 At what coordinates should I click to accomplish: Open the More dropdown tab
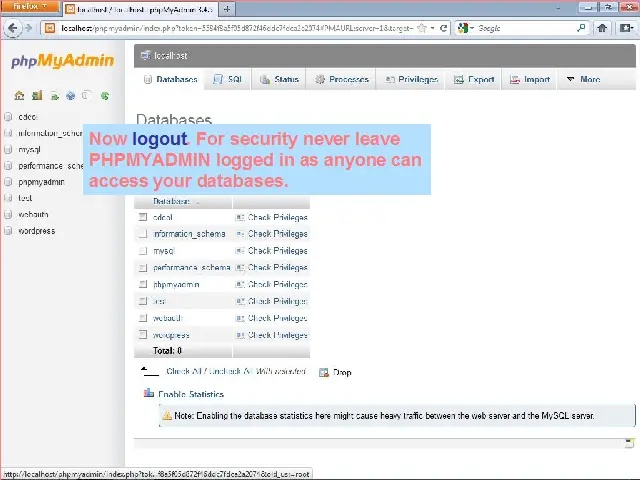(584, 79)
